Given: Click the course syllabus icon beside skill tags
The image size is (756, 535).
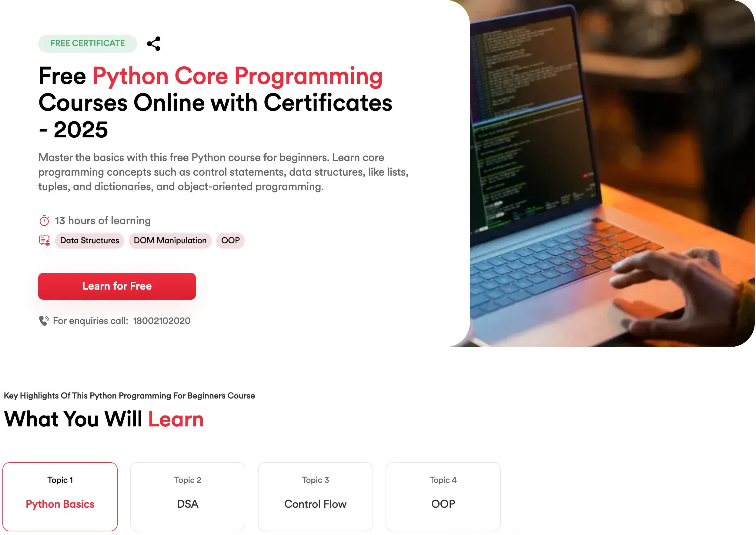Looking at the screenshot, I should tap(45, 241).
